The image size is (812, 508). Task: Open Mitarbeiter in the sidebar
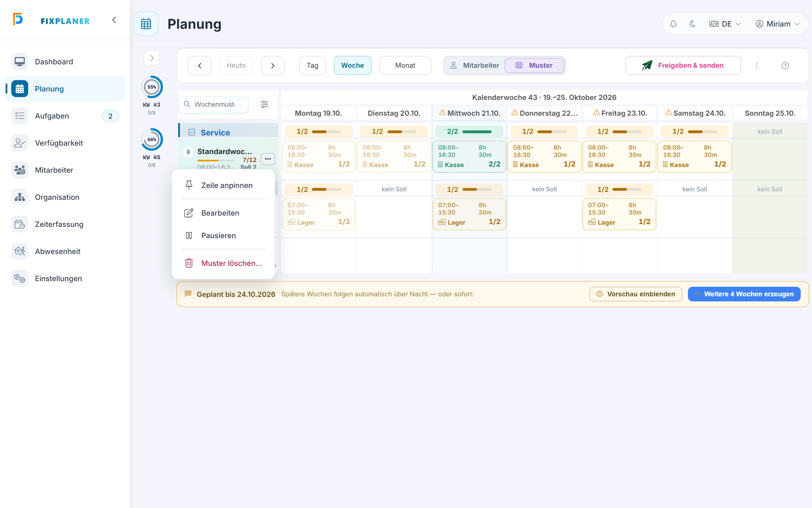(x=65, y=170)
